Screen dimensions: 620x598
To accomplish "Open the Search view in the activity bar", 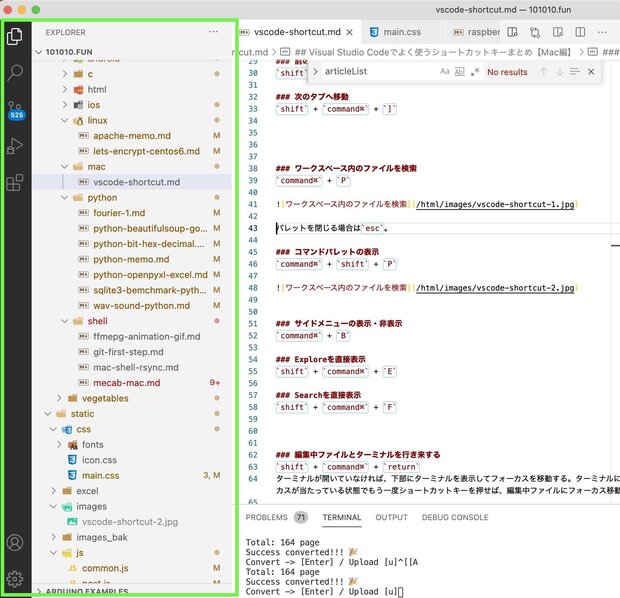I will pos(15,73).
